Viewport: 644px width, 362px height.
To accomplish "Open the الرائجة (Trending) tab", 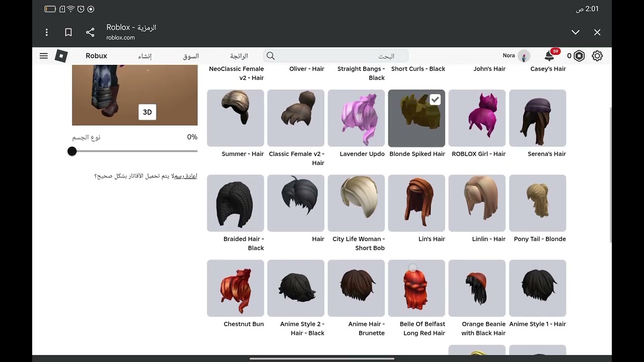I will click(239, 56).
